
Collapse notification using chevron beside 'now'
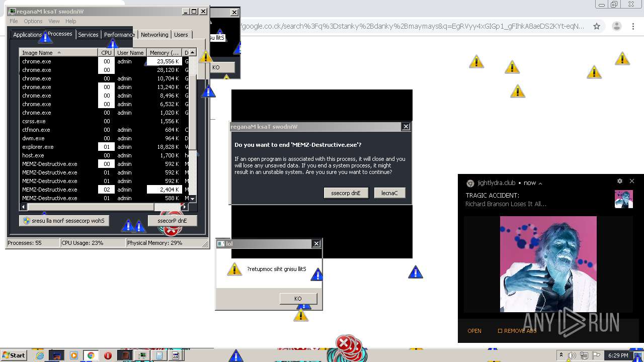click(540, 184)
